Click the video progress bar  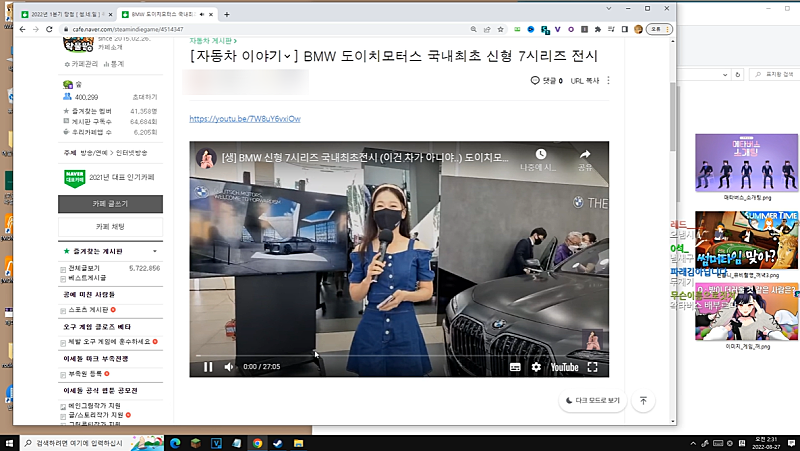coord(400,356)
